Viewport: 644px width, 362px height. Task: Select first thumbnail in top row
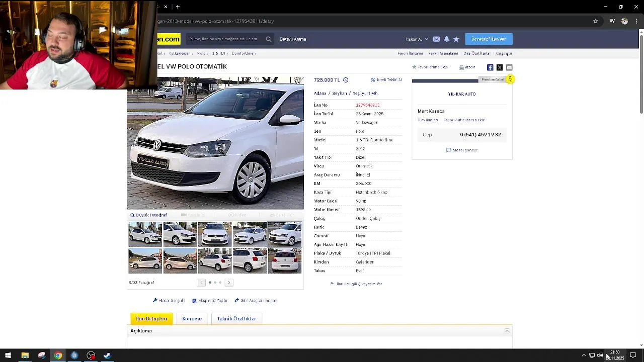(145, 234)
